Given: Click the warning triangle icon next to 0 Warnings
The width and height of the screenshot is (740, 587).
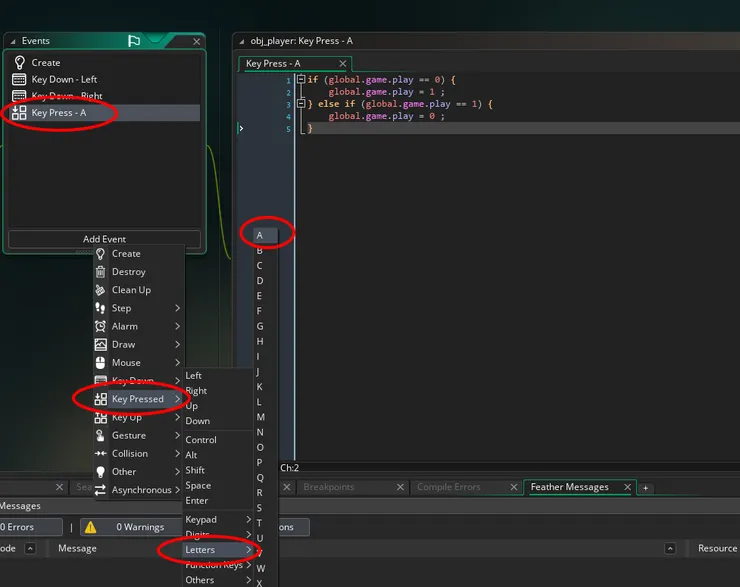Looking at the screenshot, I should tap(91, 527).
